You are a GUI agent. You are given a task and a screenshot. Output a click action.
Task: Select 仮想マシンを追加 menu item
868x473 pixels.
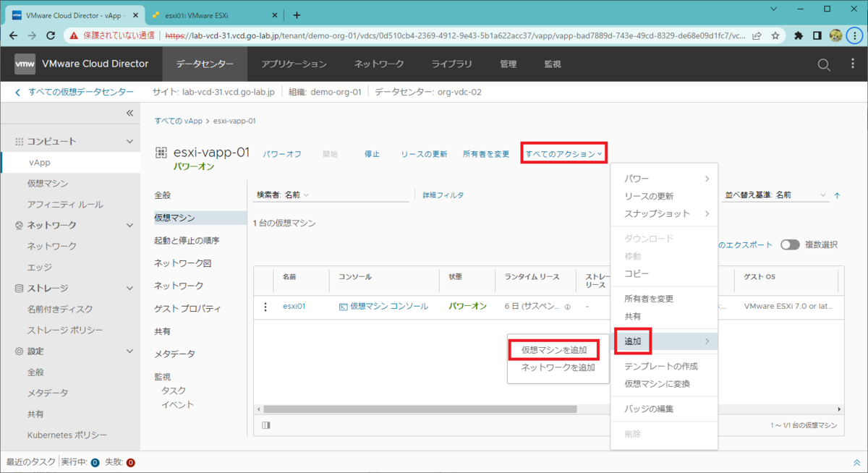(x=553, y=350)
